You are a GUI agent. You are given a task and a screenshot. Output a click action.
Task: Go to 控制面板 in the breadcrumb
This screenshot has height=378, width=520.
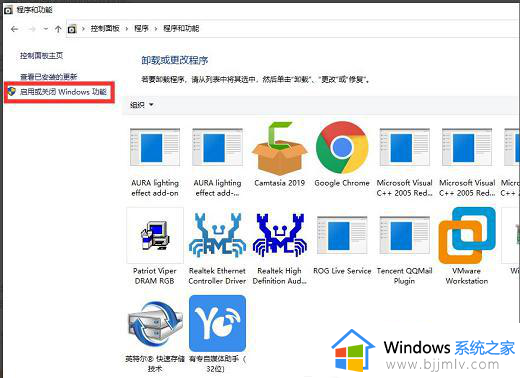click(x=105, y=29)
